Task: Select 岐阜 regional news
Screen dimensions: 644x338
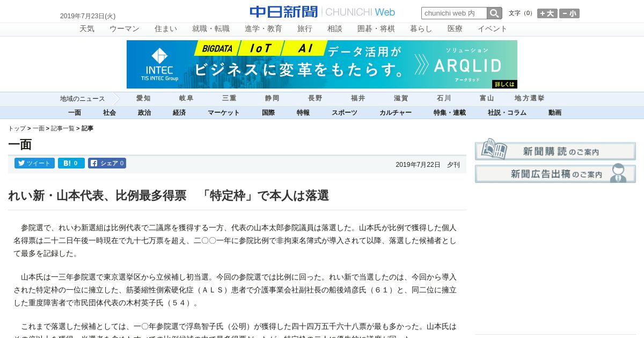Action: [x=186, y=98]
